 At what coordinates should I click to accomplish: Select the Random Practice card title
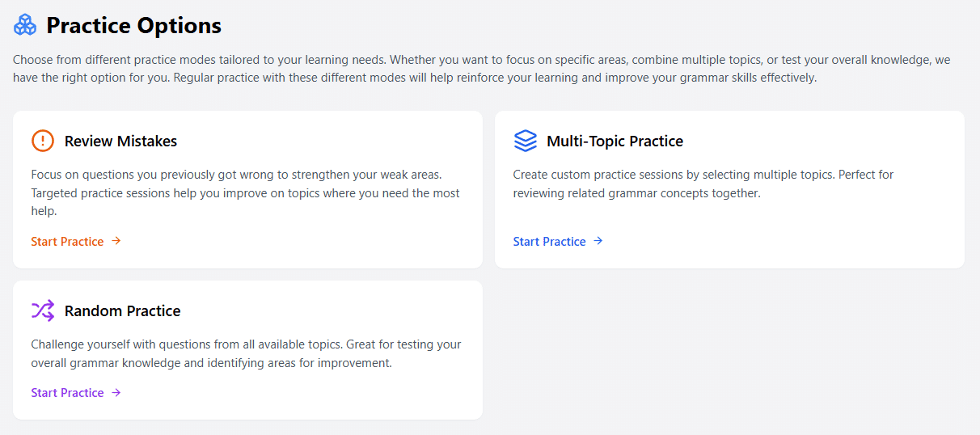122,310
